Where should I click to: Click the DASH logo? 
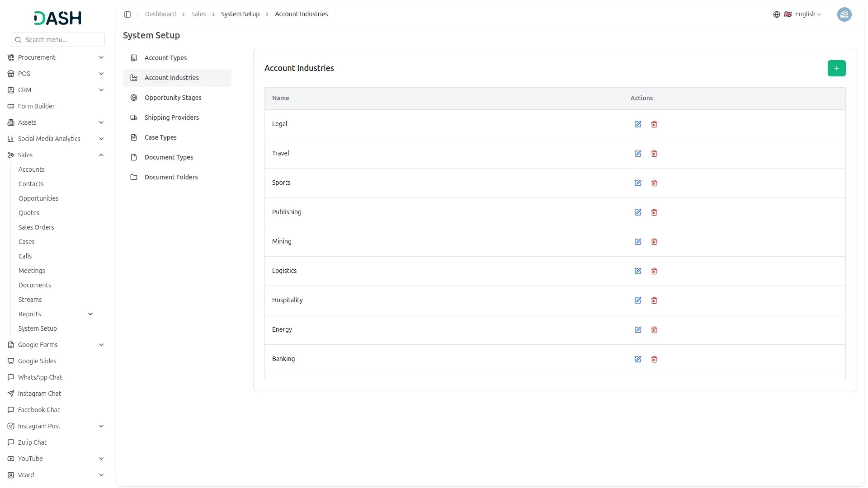pos(58,18)
